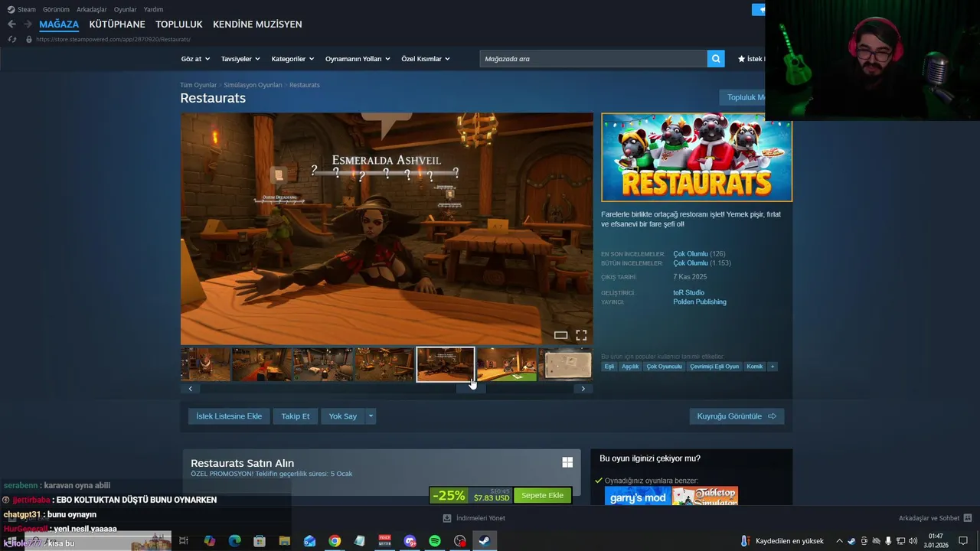
Task: Click Simülasyon Oyunları breadcrumb link
Action: click(253, 85)
